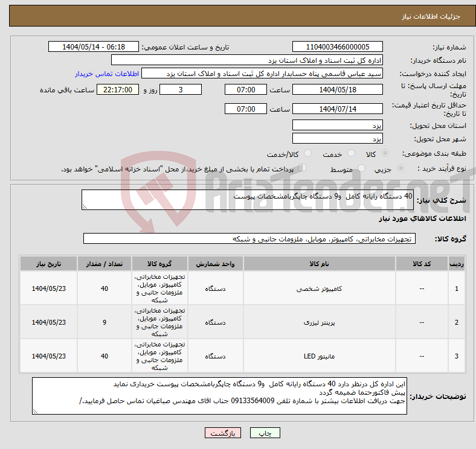Select the کالا radio button
This screenshot has height=449, width=476.
click(x=385, y=153)
